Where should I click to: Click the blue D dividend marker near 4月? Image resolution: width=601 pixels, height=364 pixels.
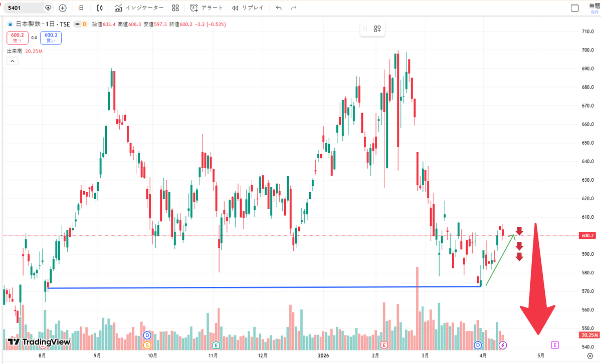(x=478, y=345)
